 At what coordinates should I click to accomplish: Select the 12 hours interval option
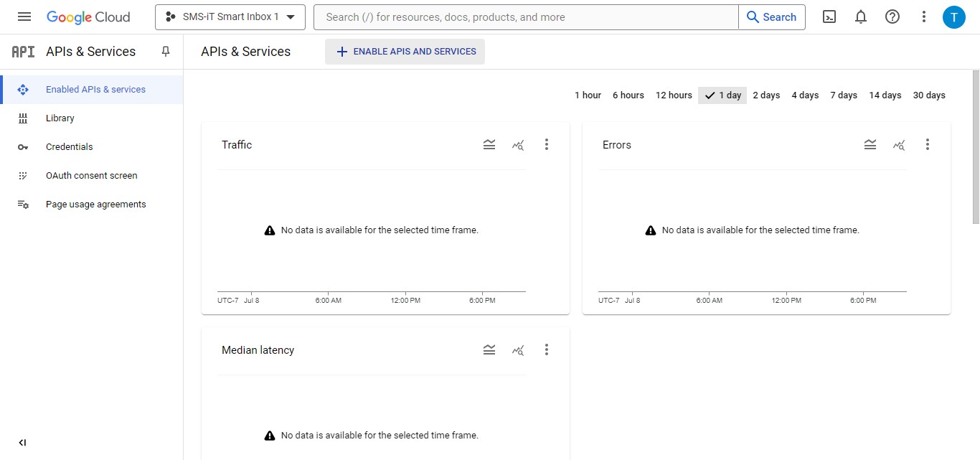[673, 95]
